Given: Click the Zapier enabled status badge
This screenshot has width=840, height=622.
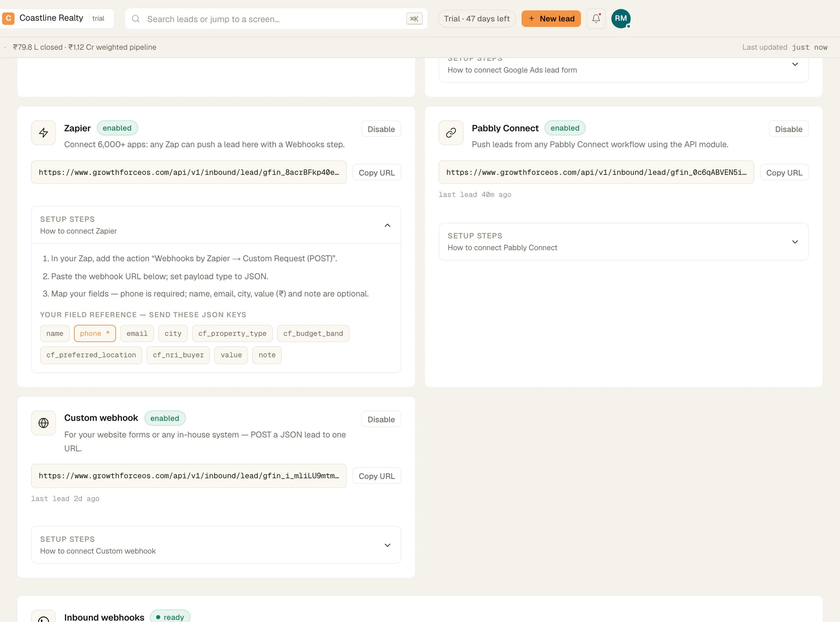Looking at the screenshot, I should 117,128.
